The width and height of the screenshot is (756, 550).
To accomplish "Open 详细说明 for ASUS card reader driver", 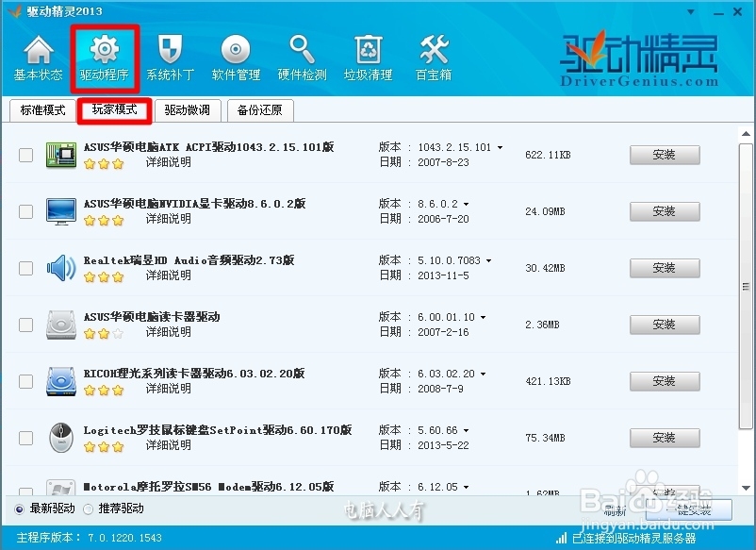I will (x=169, y=332).
